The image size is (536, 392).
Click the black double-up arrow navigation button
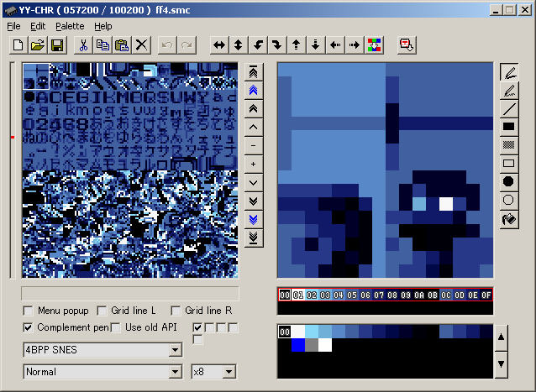(x=254, y=109)
